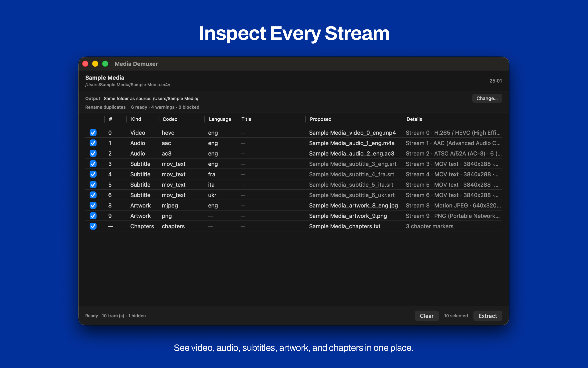This screenshot has width=588, height=368.
Task: Select proposed name Sample Media_artwork_9.png
Action: tap(348, 216)
